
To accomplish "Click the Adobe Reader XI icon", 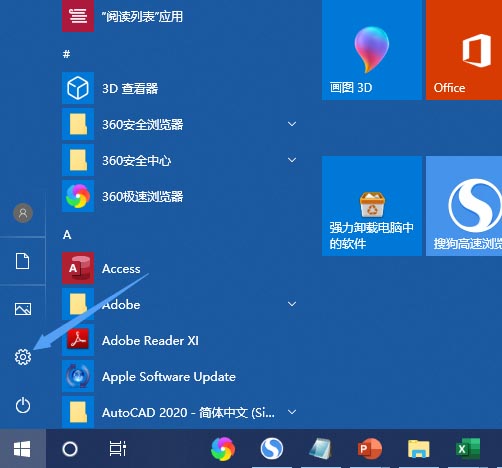I will click(78, 340).
